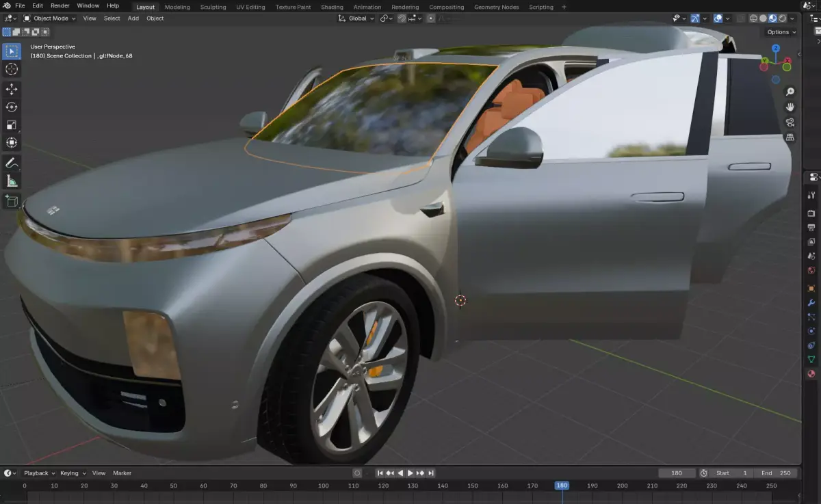Switch to solid shading

point(763,18)
